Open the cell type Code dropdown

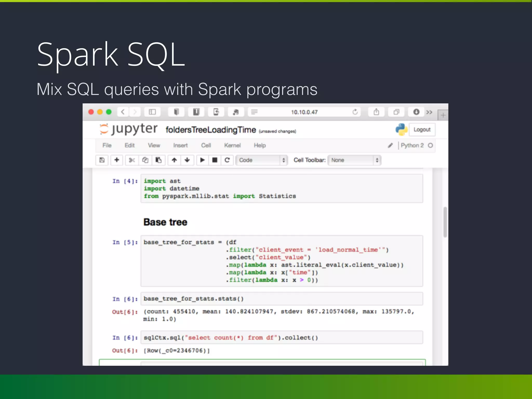point(262,160)
